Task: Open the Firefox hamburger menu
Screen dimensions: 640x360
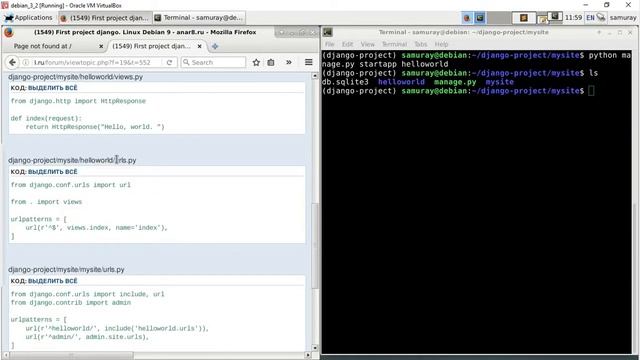Action: [x=309, y=62]
